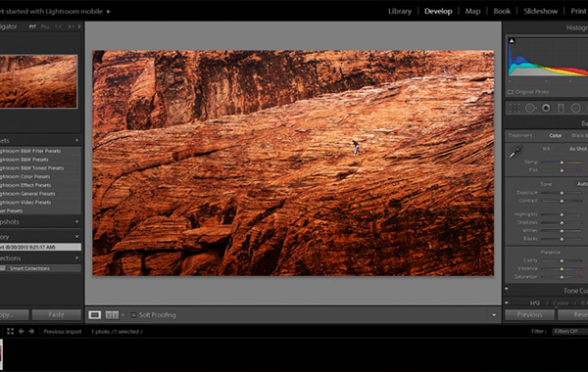Open the toolbar content dropdown triangle
588x372 pixels.
494,315
